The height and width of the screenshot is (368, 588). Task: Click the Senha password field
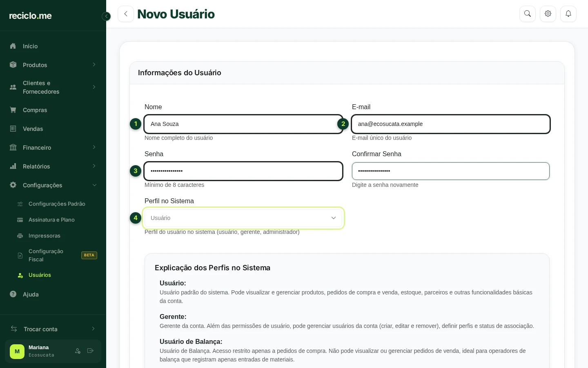pyautogui.click(x=243, y=171)
